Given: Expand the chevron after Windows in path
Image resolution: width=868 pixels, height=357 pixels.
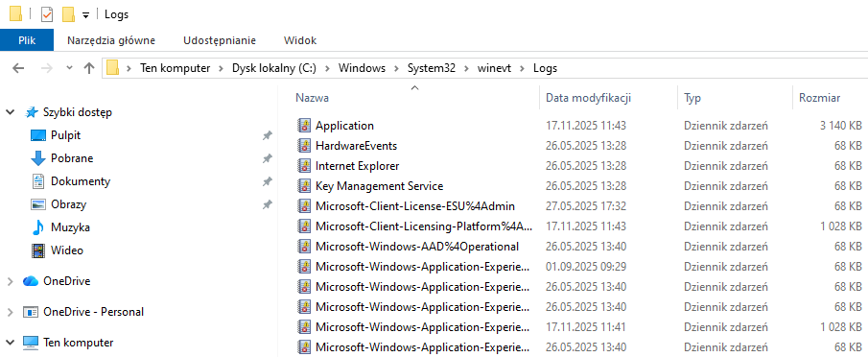Looking at the screenshot, I should coord(396,69).
